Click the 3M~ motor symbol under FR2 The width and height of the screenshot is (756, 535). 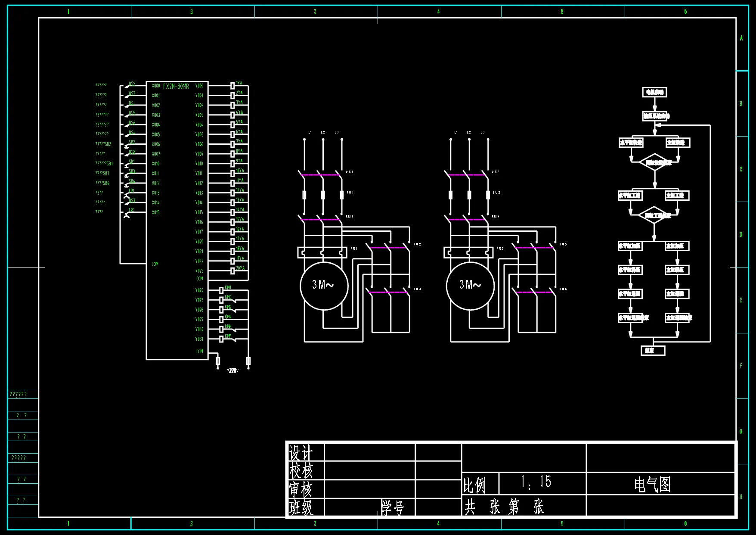pyautogui.click(x=470, y=286)
